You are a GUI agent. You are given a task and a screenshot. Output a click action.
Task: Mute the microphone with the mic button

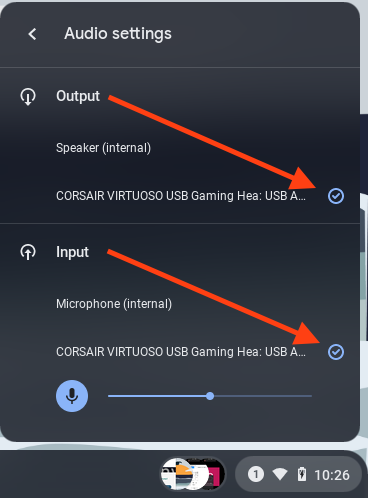pos(72,396)
